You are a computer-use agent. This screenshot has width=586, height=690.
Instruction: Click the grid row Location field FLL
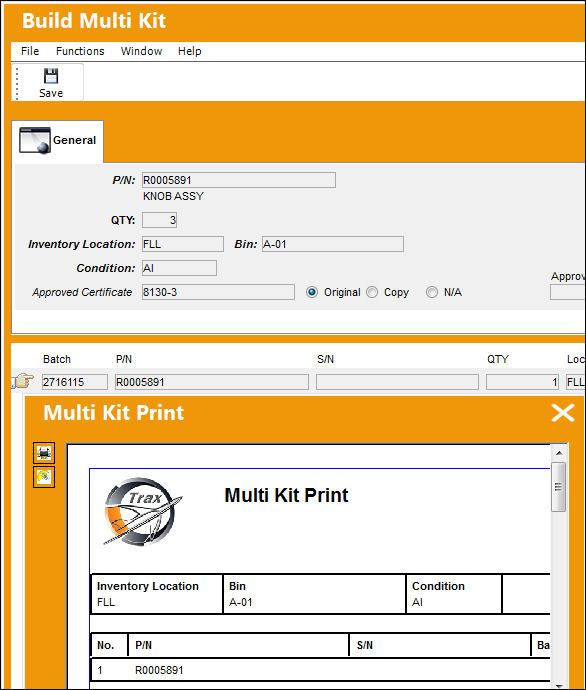coord(576,382)
